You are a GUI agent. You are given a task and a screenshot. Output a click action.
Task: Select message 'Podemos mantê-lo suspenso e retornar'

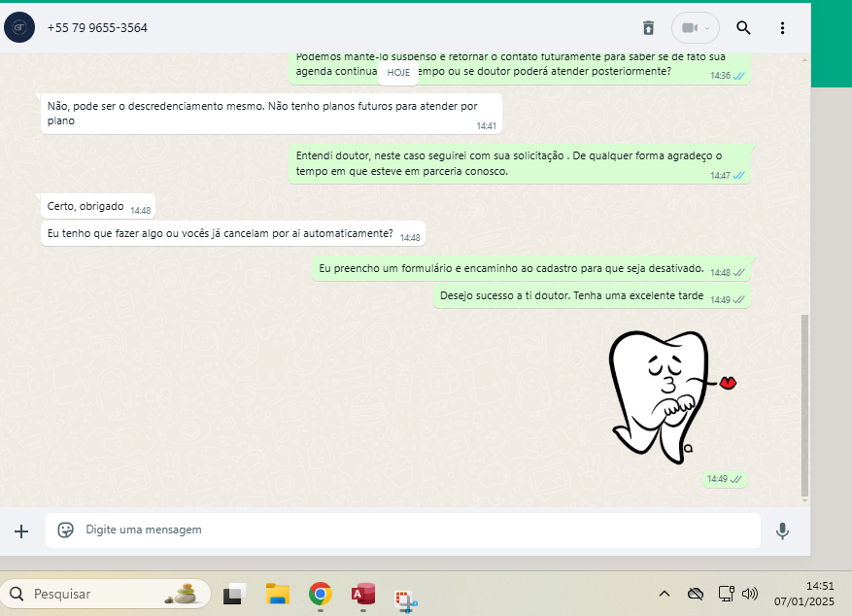coord(520,67)
